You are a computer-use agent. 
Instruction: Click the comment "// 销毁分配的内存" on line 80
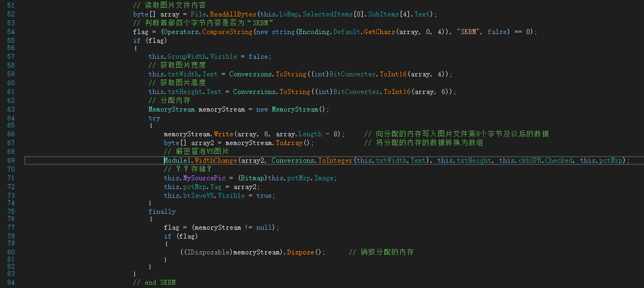pyautogui.click(x=381, y=252)
